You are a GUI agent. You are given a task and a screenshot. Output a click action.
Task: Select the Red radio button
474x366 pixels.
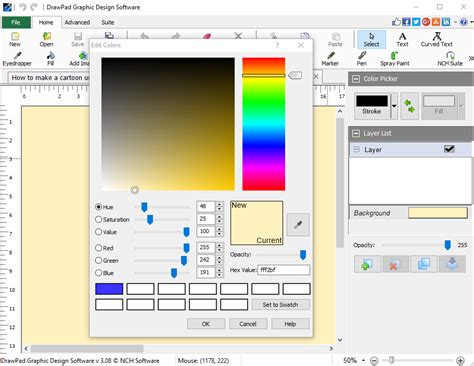(x=98, y=248)
